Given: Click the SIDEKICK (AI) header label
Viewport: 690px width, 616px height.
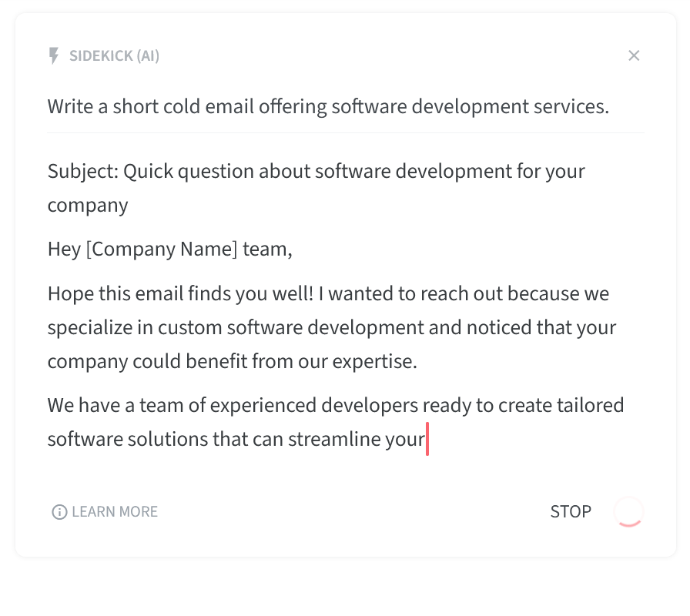Looking at the screenshot, I should coord(114,56).
